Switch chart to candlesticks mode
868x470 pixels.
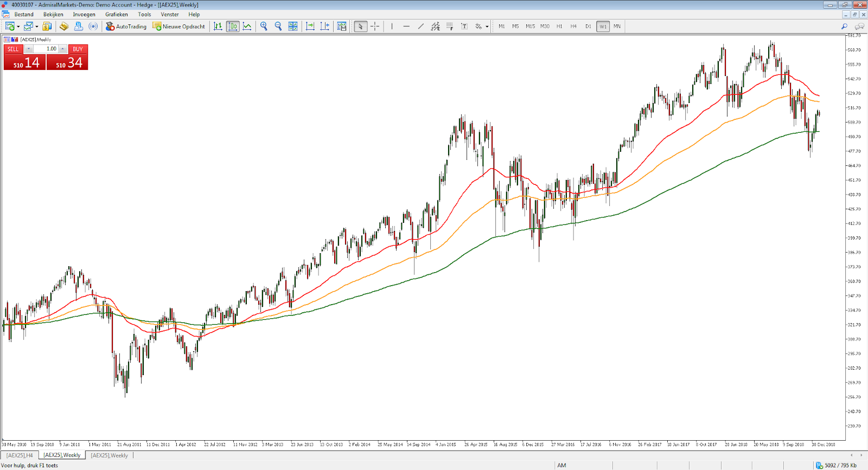coord(233,26)
